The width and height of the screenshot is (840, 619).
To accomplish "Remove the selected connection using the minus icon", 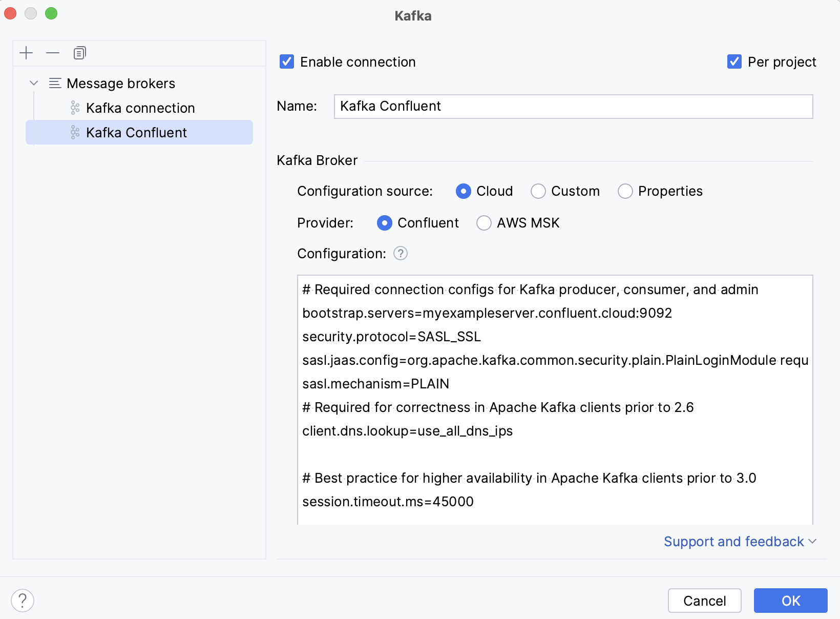I will tap(53, 53).
